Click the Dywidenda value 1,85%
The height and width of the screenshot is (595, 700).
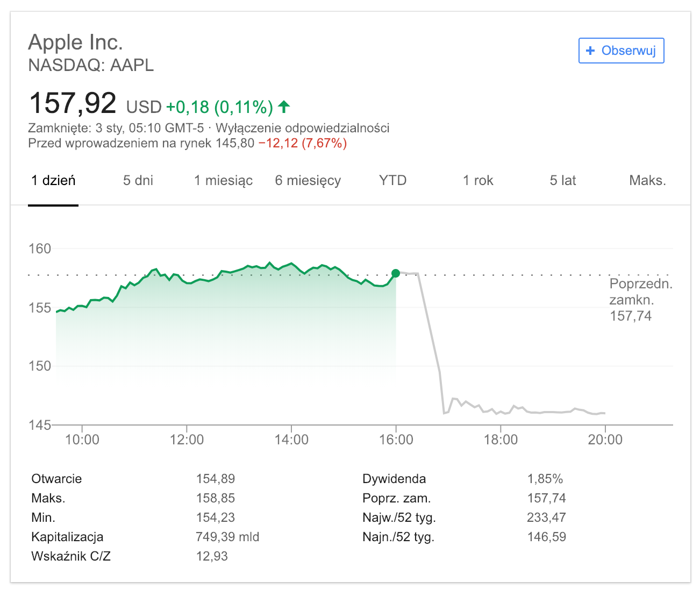click(545, 479)
